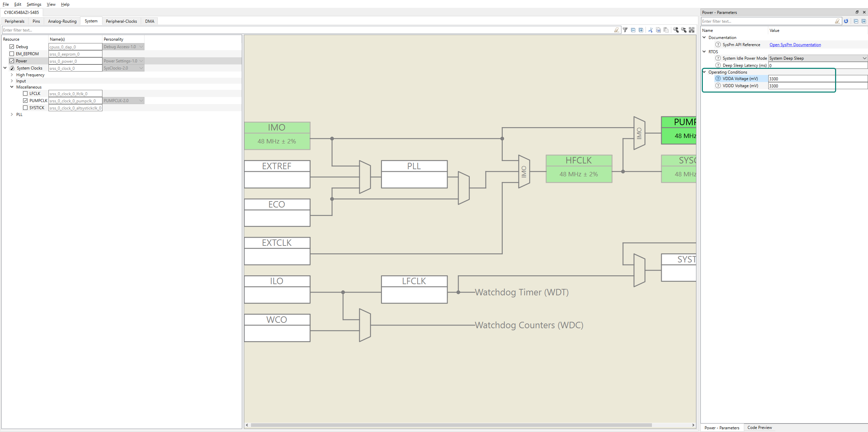868x432 pixels.
Task: Collapse all resources in the tree toolbar
Action: [633, 30]
